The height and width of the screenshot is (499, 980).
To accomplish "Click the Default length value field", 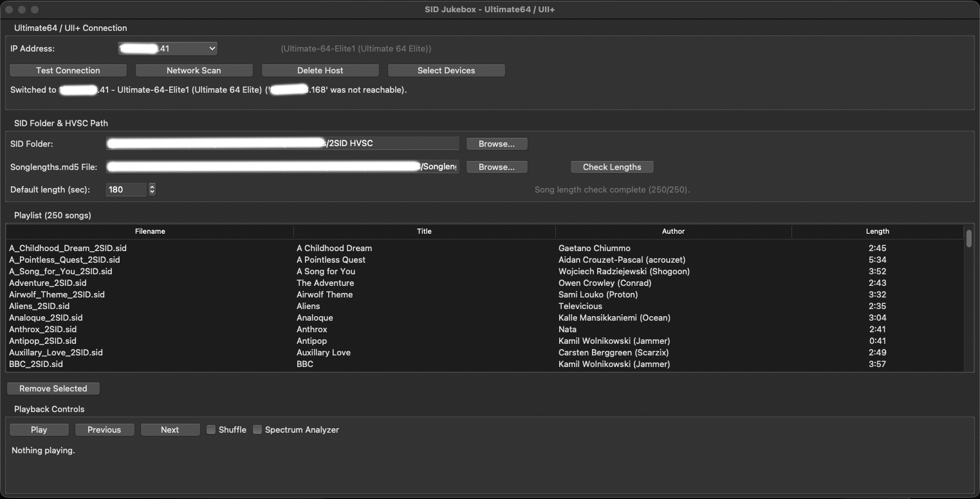I will pyautogui.click(x=127, y=189).
